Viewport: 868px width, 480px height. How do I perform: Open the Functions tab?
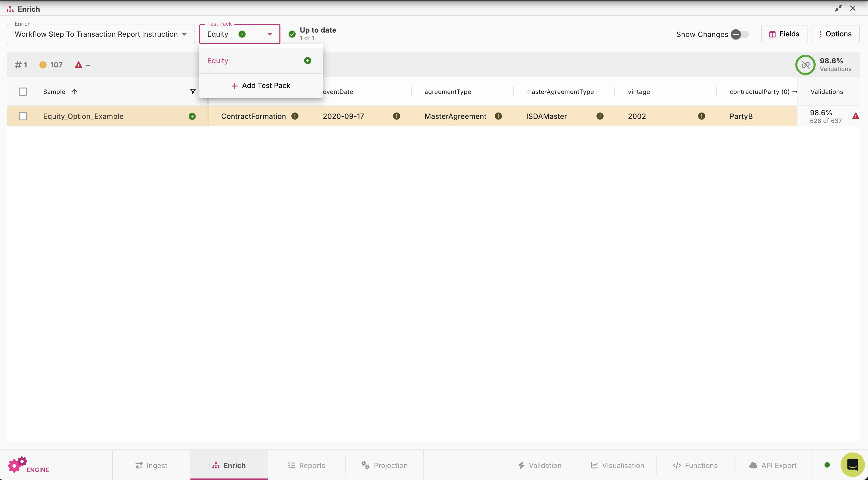coord(695,465)
